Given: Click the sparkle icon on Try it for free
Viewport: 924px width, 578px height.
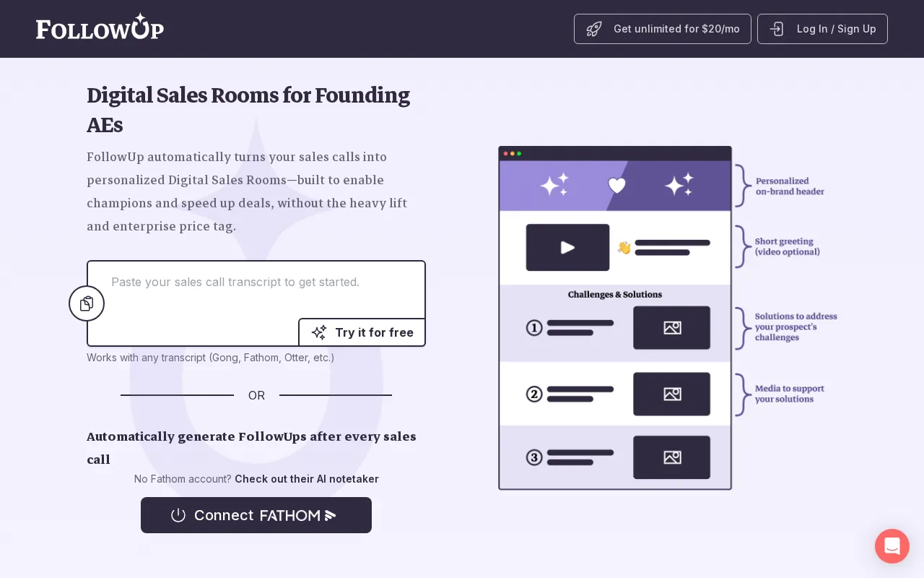Looking at the screenshot, I should point(319,332).
